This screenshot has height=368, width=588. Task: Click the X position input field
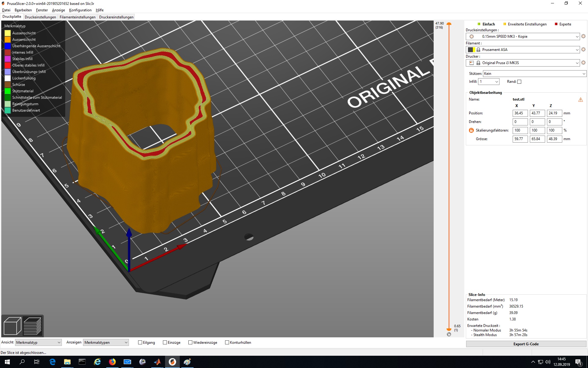tap(520, 113)
